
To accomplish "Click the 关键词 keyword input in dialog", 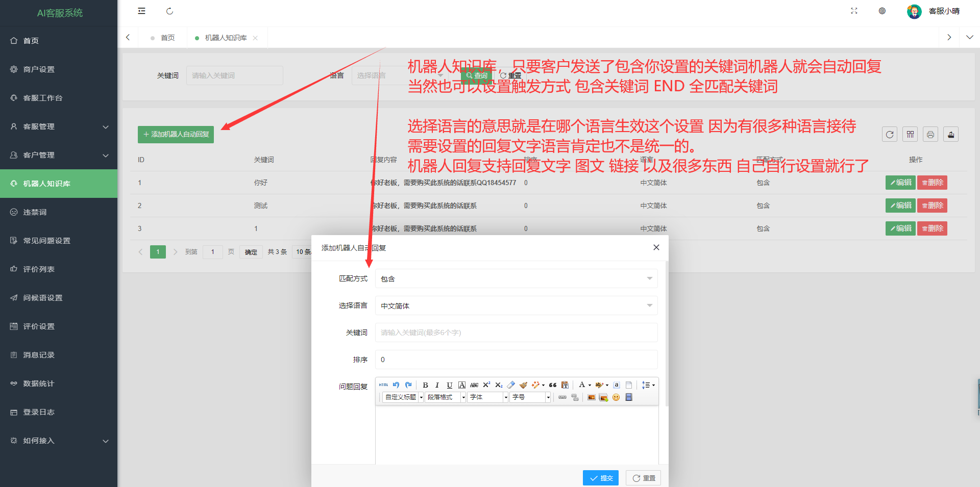I will [516, 332].
